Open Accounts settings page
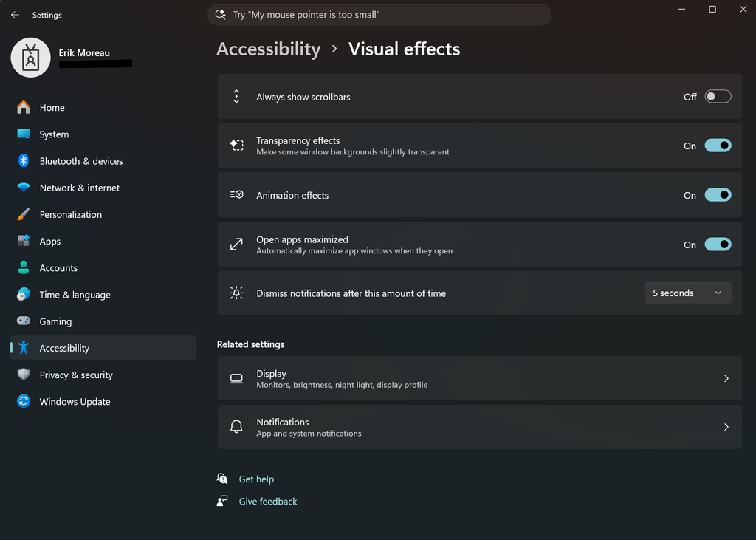This screenshot has width=756, height=540. (x=103, y=268)
